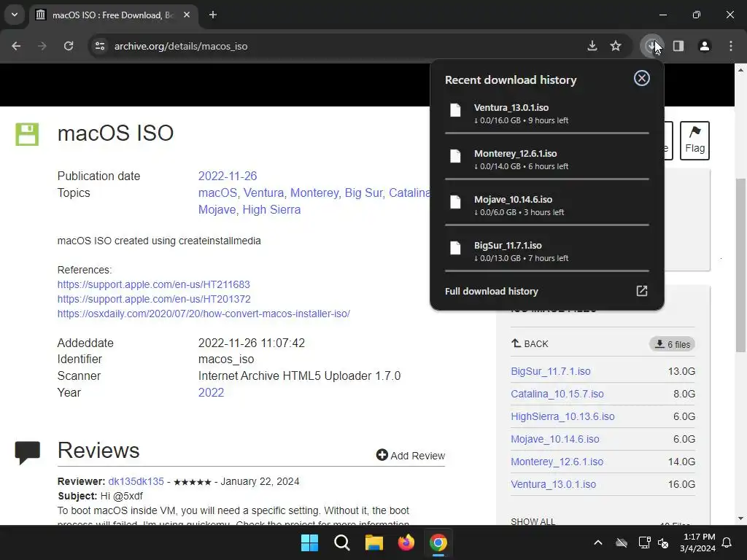747x560 pixels.
Task: Open support.apple.com HT201372 reference link
Action: pyautogui.click(x=154, y=299)
